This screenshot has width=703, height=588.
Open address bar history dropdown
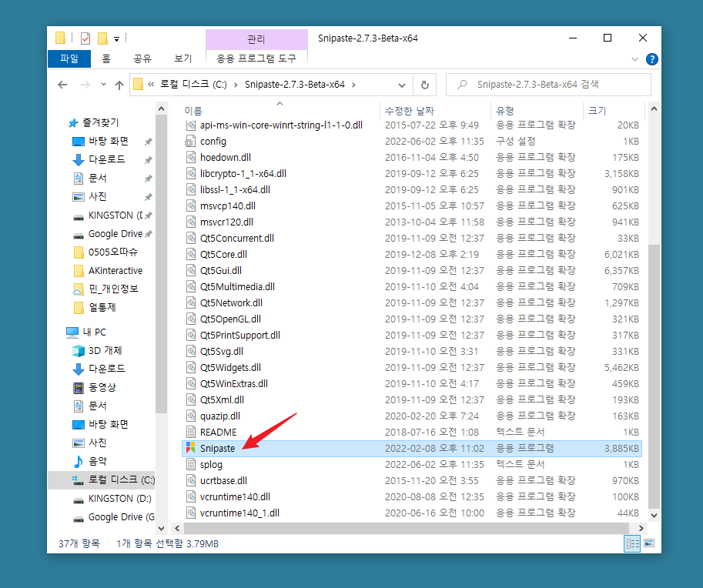click(402, 85)
